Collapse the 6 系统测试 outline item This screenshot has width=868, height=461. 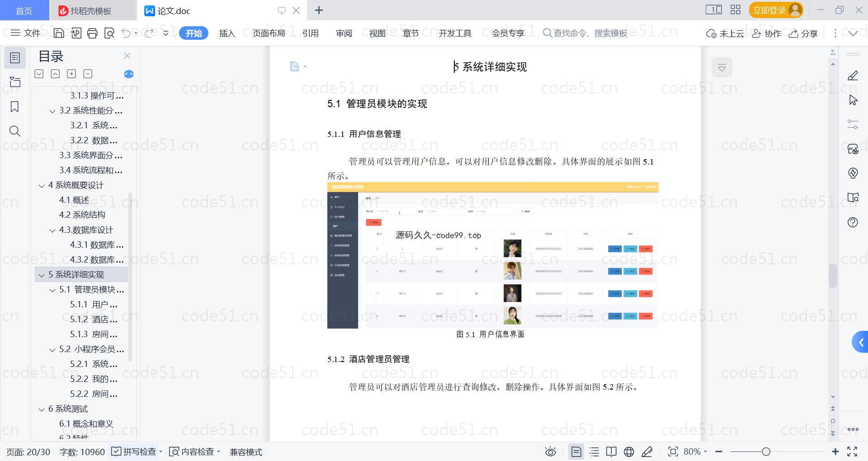click(42, 409)
